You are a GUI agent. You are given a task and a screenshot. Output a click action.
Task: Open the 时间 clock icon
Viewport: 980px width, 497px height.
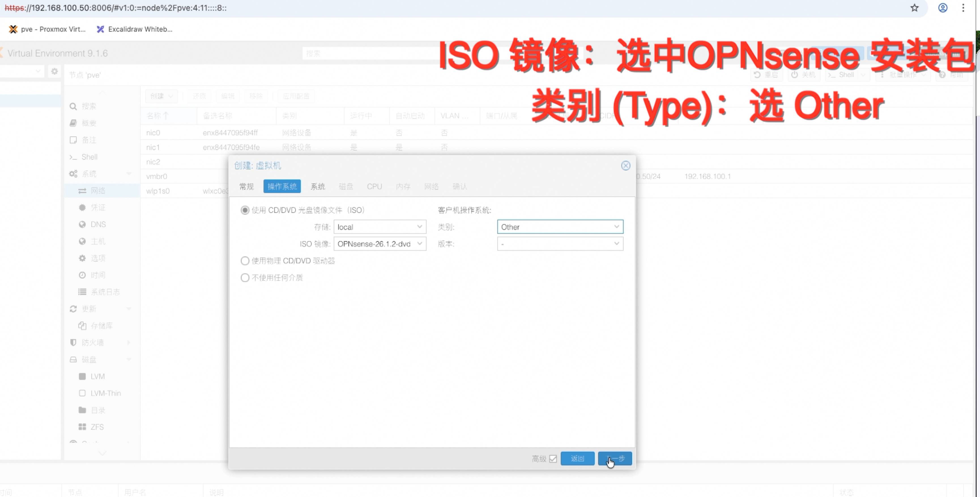coord(82,275)
